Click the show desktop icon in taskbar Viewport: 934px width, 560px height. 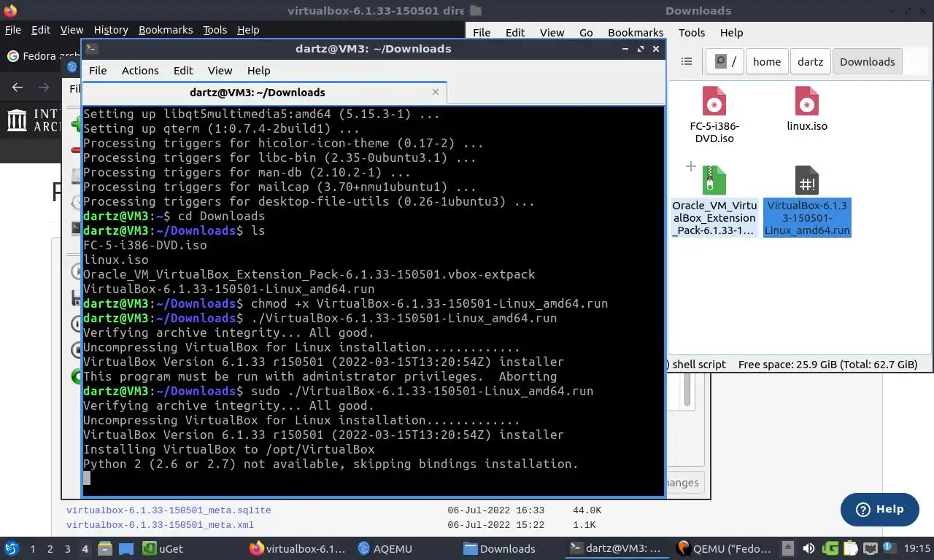(x=126, y=548)
